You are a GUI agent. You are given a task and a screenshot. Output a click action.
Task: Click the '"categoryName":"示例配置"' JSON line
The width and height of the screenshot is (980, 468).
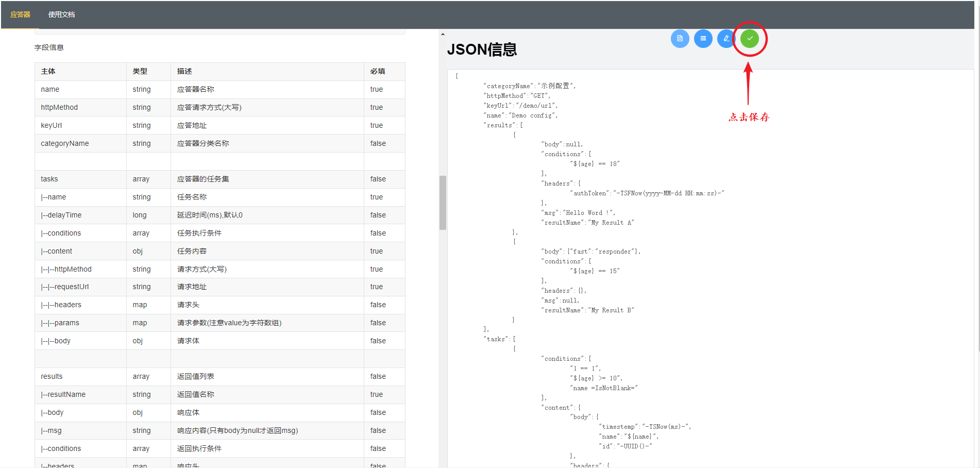pos(530,86)
